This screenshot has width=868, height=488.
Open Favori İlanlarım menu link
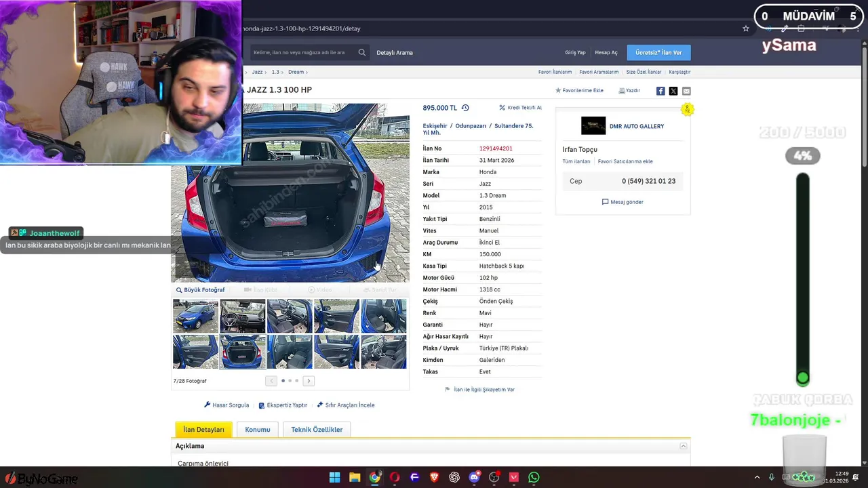pyautogui.click(x=555, y=72)
